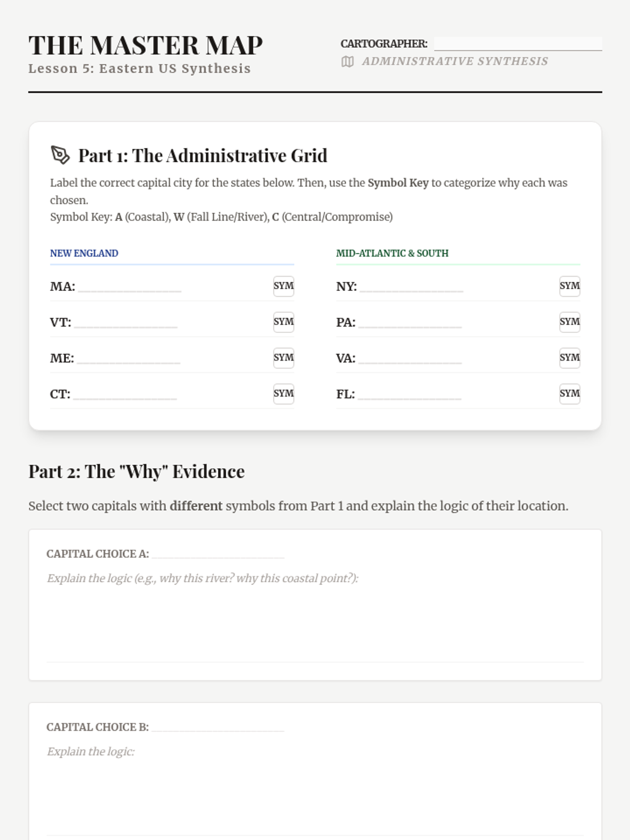Select the SYM box for FL
This screenshot has width=630, height=840.
570,393
